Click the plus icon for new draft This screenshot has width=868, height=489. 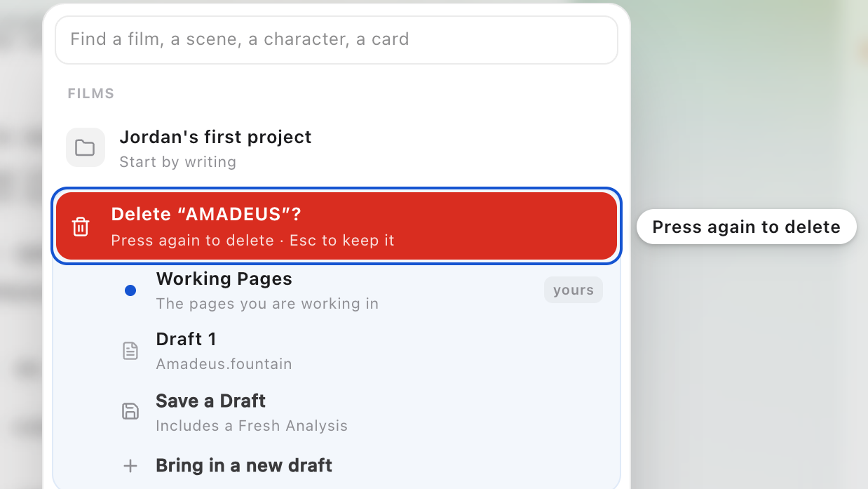pos(130,466)
